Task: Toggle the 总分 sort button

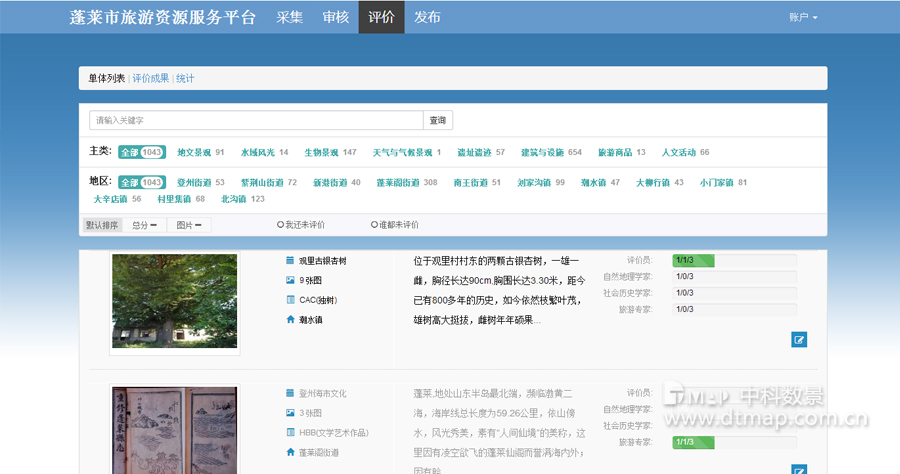Action: (x=144, y=225)
